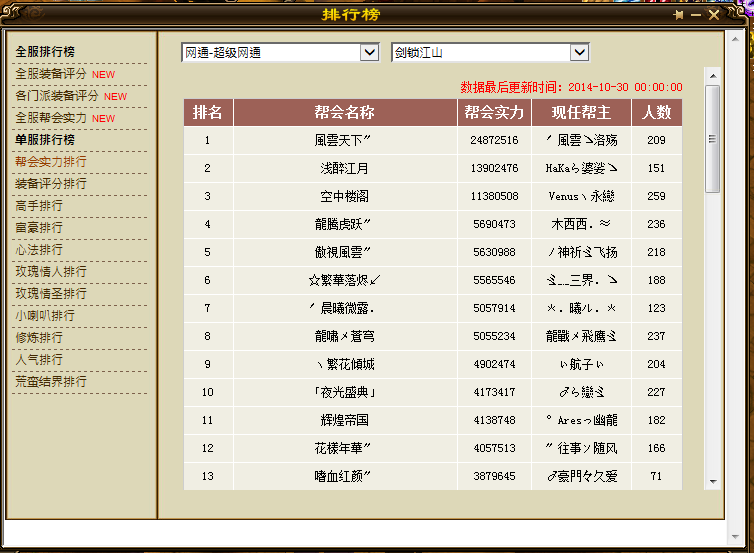754x553 pixels.
Task: Open 荒蛮结界排行 in the sidebar
Action: [51, 382]
